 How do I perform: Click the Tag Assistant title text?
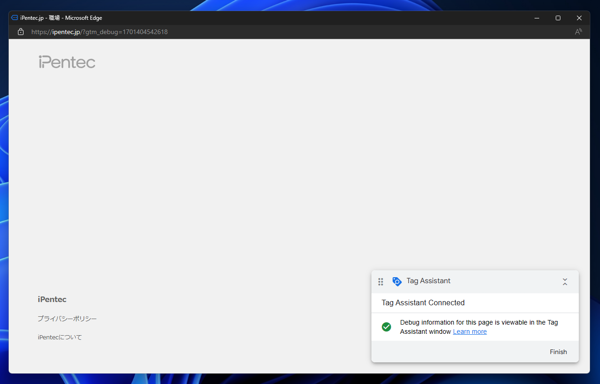428,281
